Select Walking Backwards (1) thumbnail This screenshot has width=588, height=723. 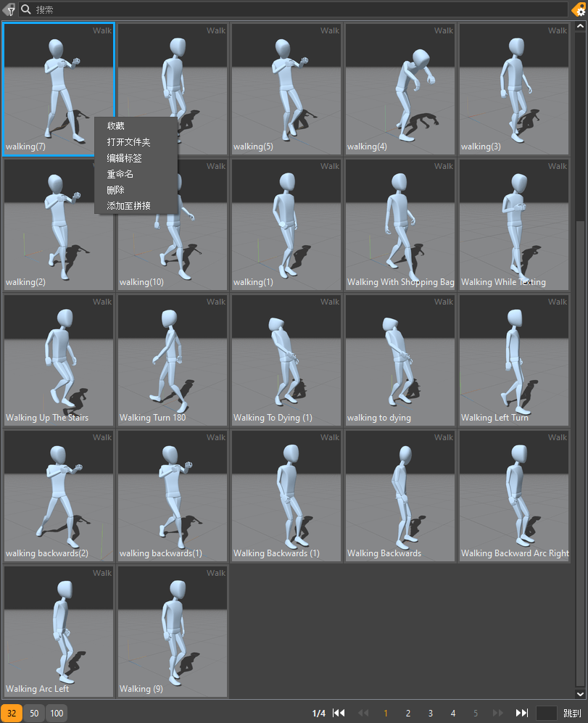(286, 496)
